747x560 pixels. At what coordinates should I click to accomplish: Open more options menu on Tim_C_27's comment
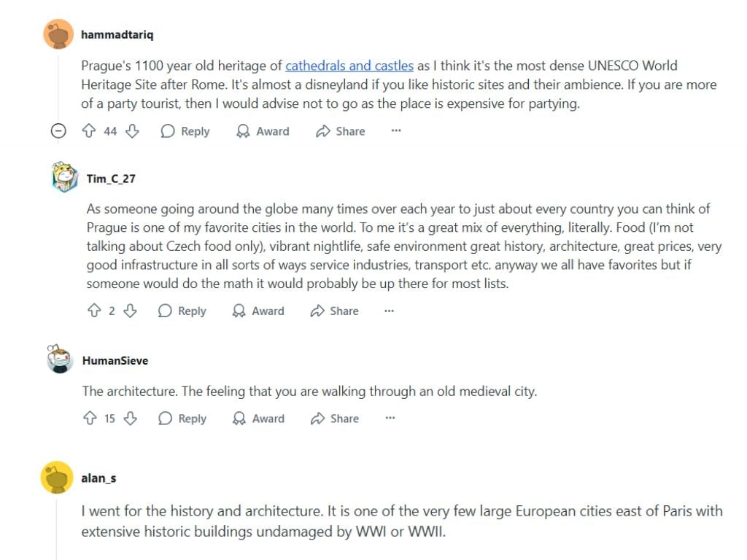(390, 311)
